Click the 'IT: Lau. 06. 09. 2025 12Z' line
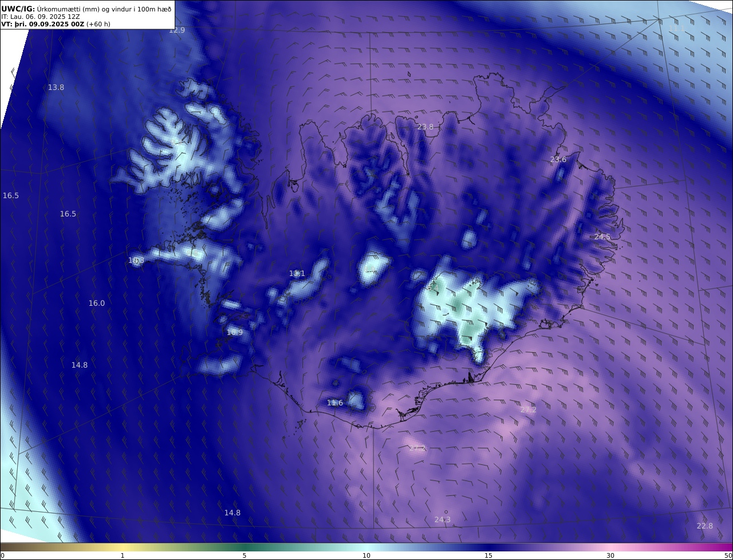The height and width of the screenshot is (560, 733). [x=41, y=17]
